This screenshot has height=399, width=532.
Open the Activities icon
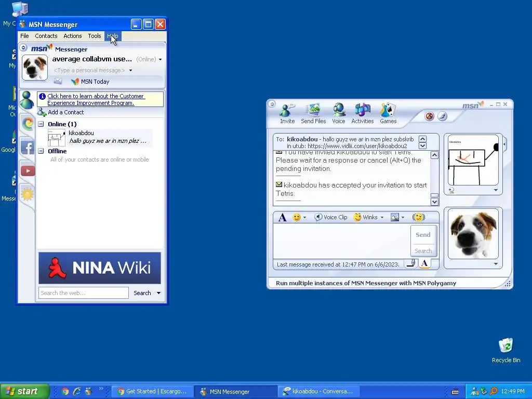point(362,114)
